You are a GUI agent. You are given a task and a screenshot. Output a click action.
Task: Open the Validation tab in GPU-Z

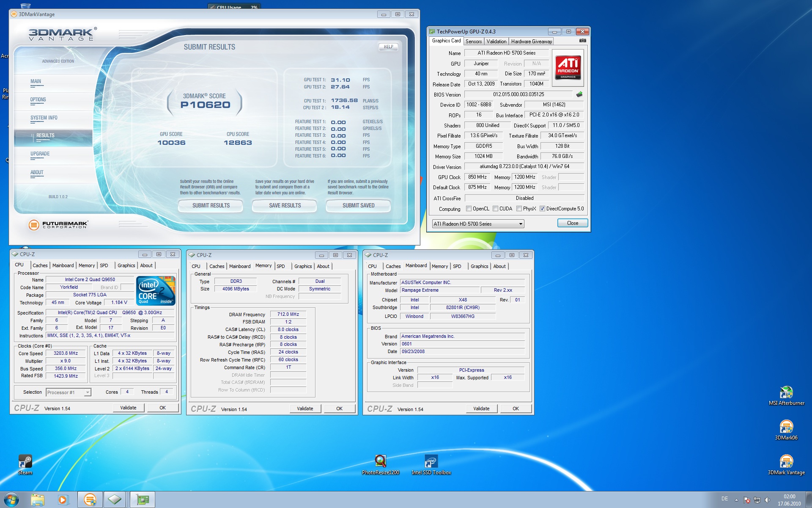coord(496,41)
